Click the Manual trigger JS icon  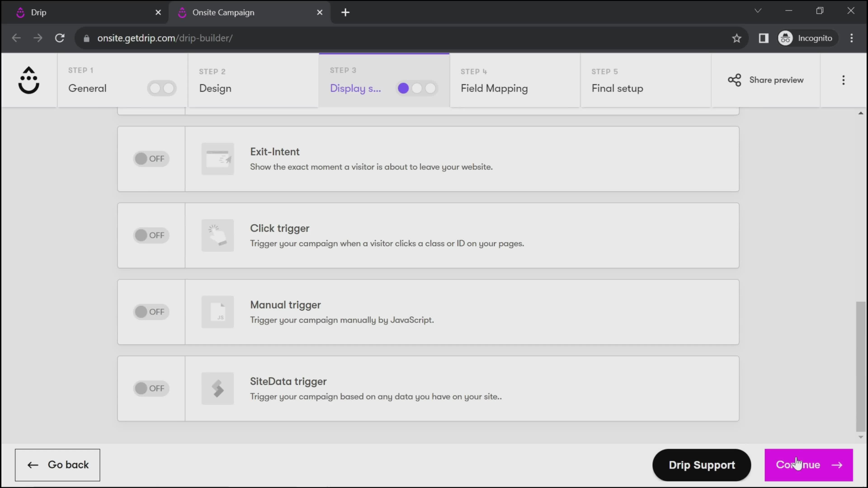[x=218, y=312]
